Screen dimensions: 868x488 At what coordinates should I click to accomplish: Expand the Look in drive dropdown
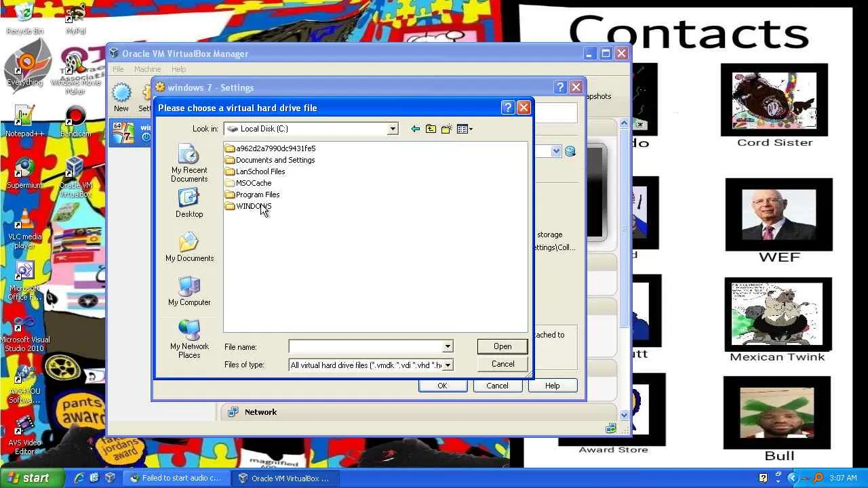tap(393, 129)
